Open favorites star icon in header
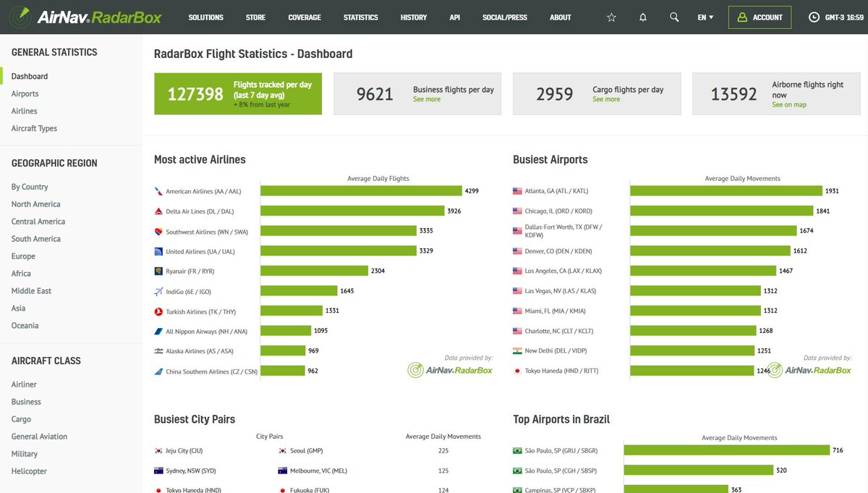The image size is (868, 493). coord(611,17)
